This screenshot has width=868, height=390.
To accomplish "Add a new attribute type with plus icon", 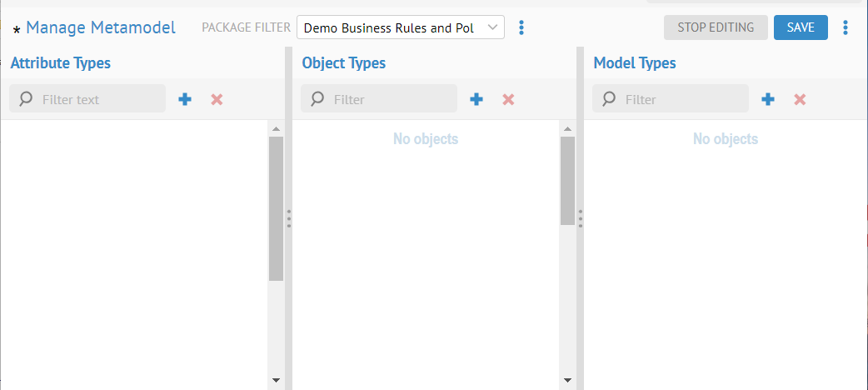I will point(185,99).
